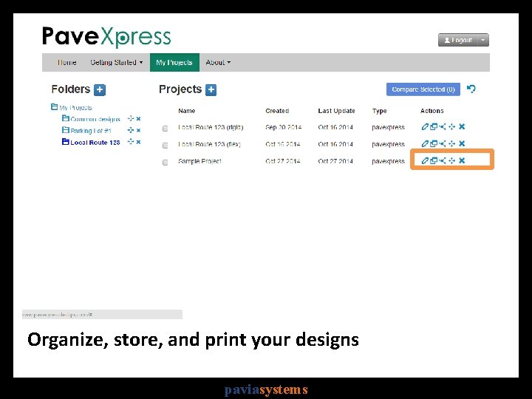Delete the Local Route 123 folder
This screenshot has height=399, width=532.
tap(138, 142)
